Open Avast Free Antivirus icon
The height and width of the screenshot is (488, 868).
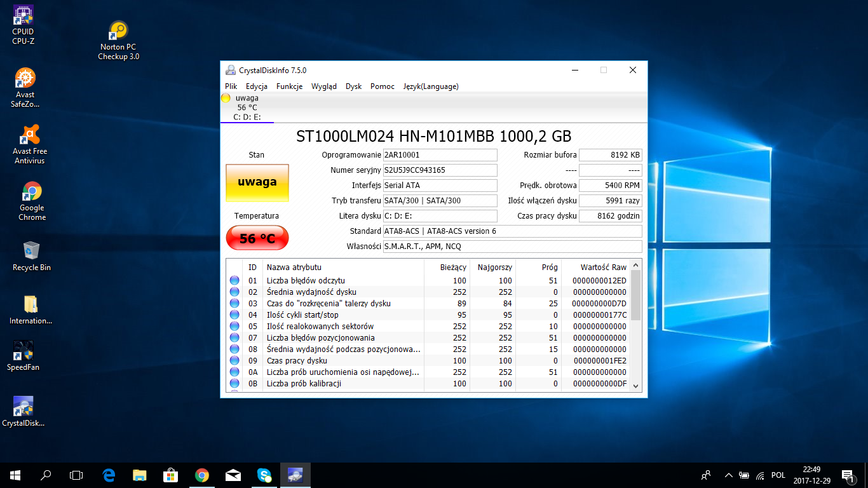30,144
